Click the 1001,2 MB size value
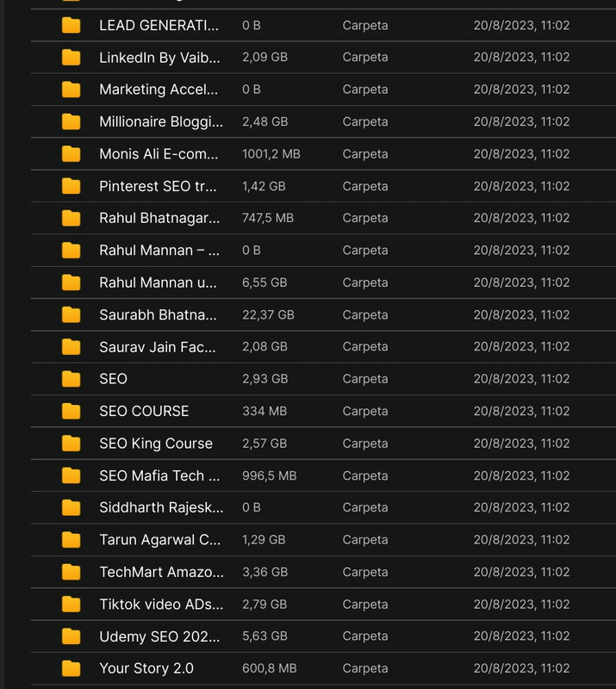Screen dimensions: 616x689 tap(271, 154)
